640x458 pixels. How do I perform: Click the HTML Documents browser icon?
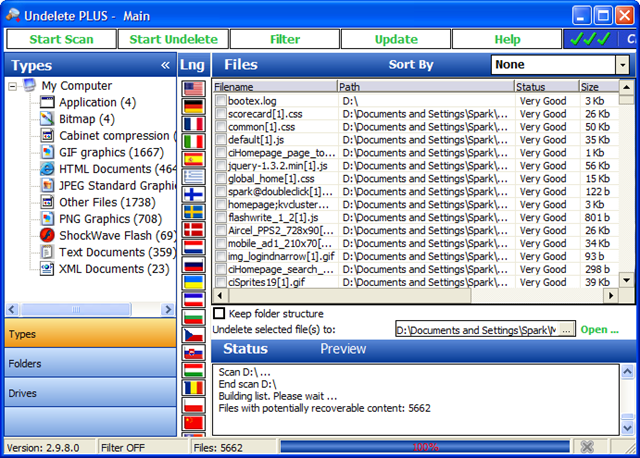click(47, 169)
